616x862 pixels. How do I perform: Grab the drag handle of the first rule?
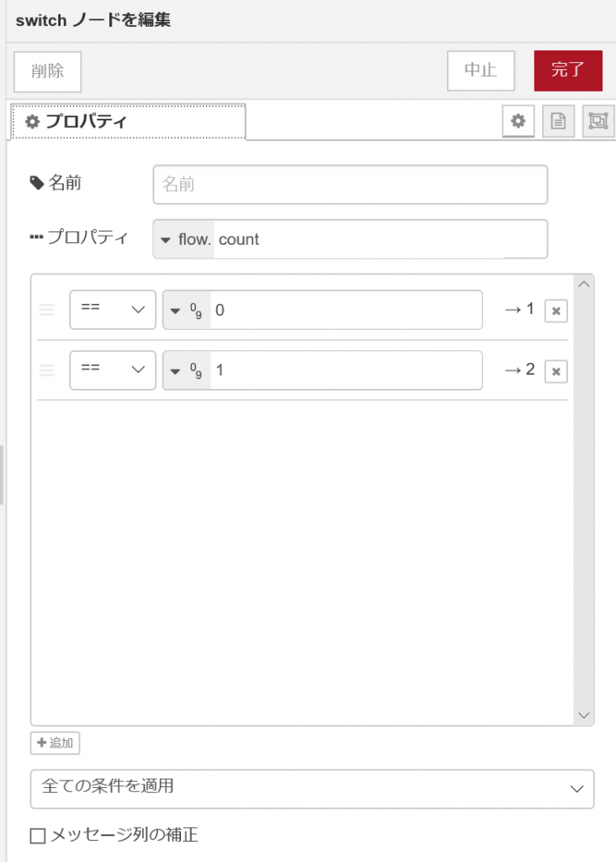[47, 311]
